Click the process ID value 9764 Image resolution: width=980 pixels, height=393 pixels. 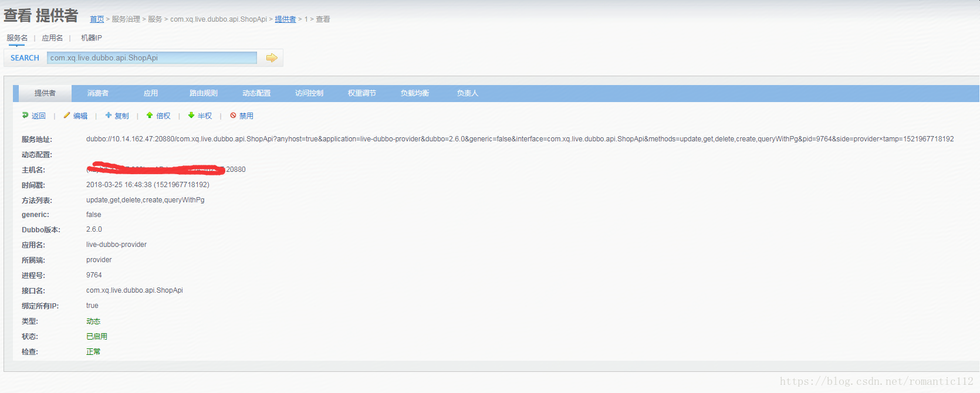point(94,275)
